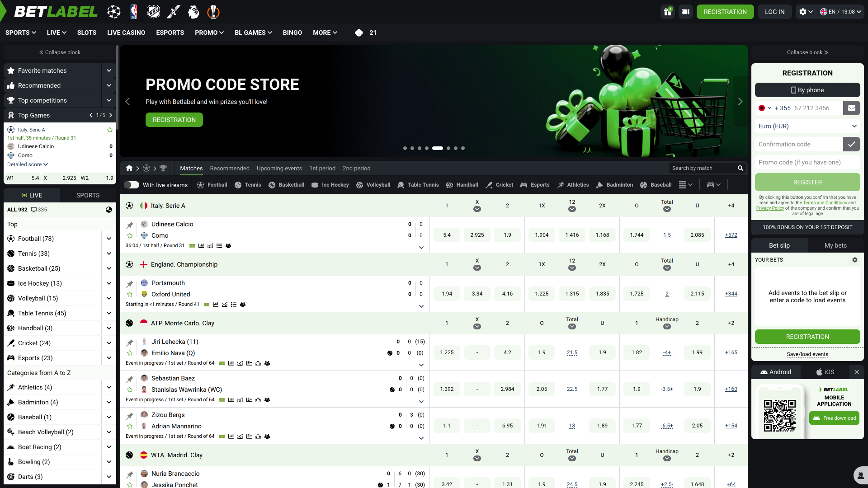Open the Euro (EUR) currency dropdown
868x488 pixels.
point(807,126)
